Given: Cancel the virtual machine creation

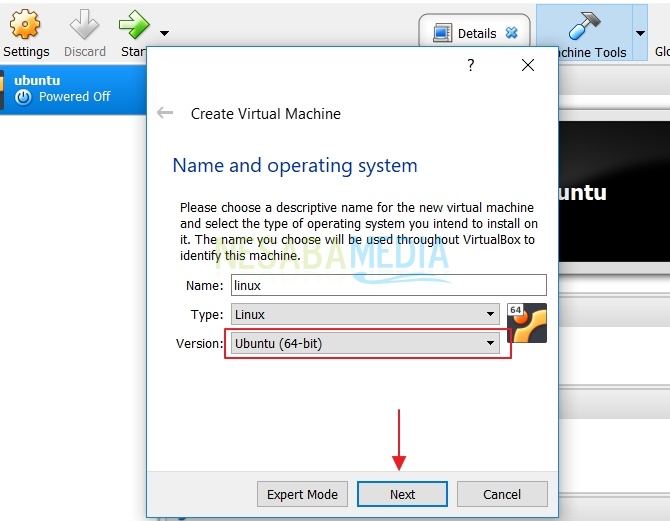Looking at the screenshot, I should point(502,494).
